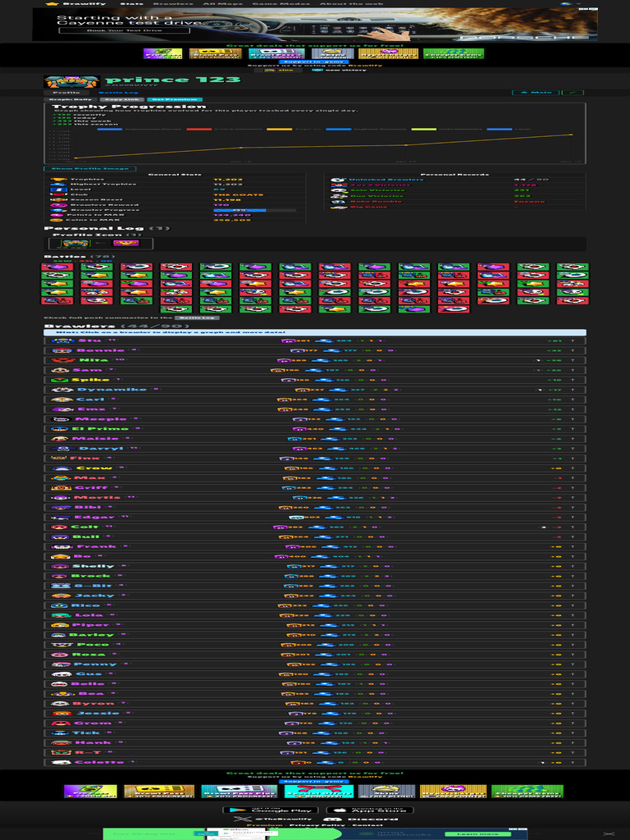
Task: Click the Brawlify star logo icon
Action: coord(52,3)
